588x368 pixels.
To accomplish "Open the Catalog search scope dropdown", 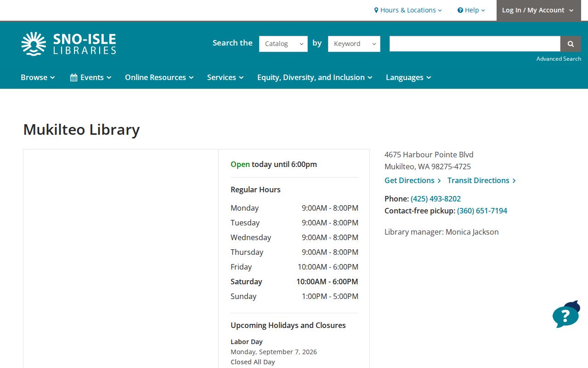I will coord(283,44).
